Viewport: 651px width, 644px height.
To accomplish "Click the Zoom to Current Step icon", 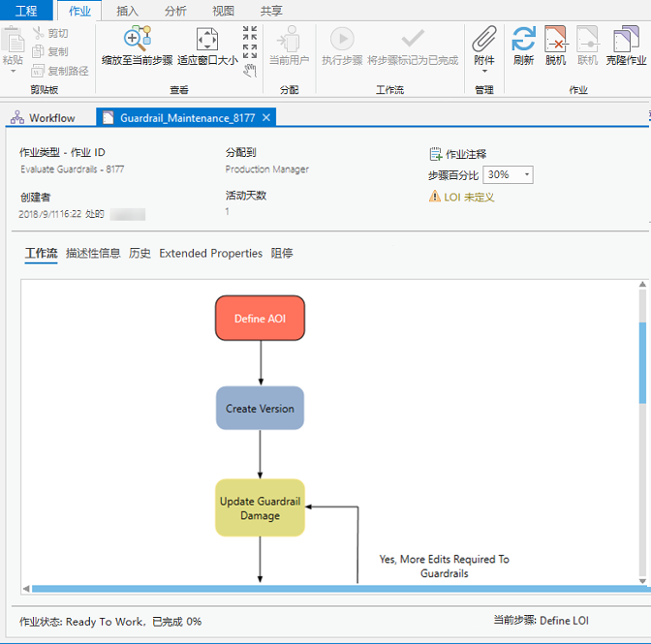I will coord(137,39).
